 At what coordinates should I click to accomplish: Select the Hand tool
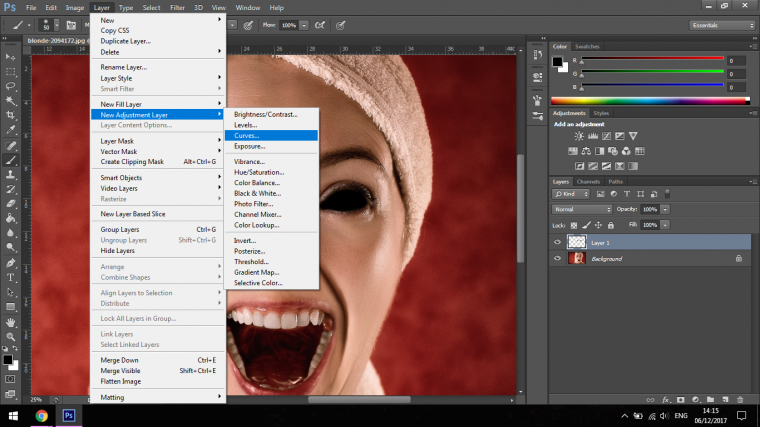[10, 322]
